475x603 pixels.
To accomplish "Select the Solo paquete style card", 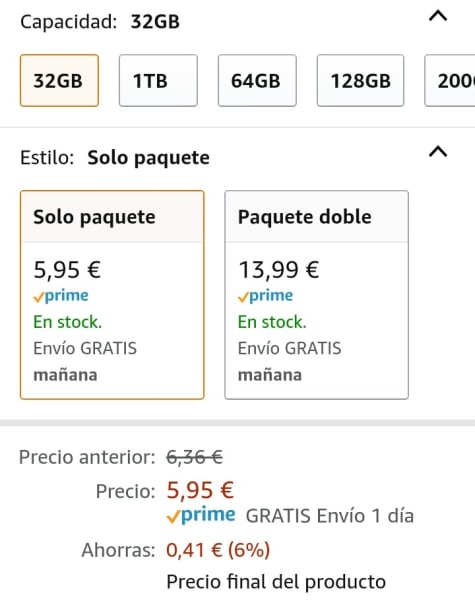I will pyautogui.click(x=112, y=295).
